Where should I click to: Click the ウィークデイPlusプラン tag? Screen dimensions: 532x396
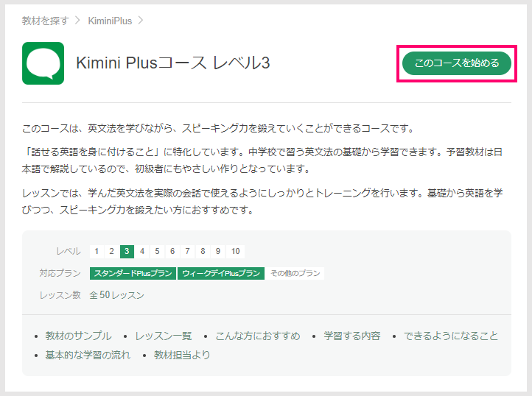tap(221, 273)
